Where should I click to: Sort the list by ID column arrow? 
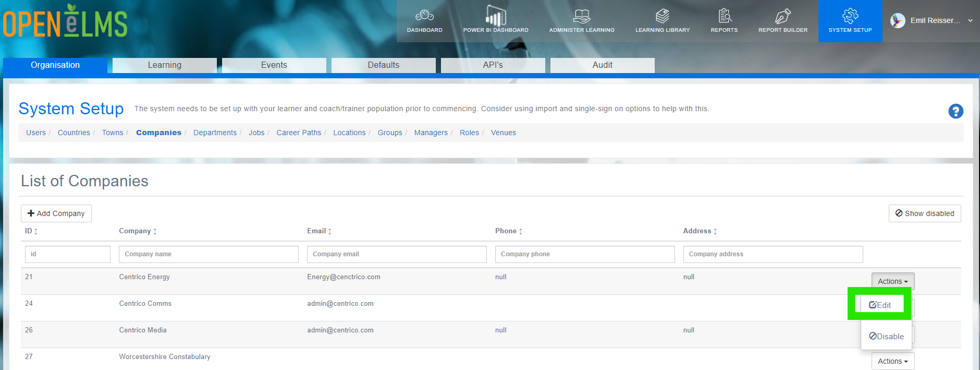(36, 231)
